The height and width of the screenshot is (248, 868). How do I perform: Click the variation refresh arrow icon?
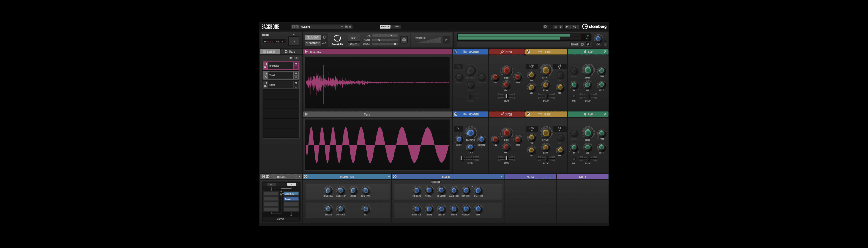pyautogui.click(x=446, y=40)
